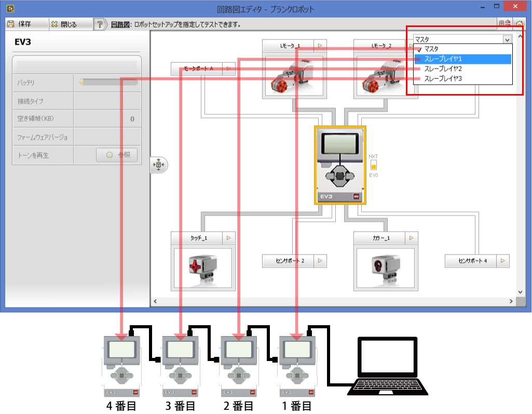The image size is (532, 414).
Task: Select the センサポート 4 label
Action: point(471,261)
